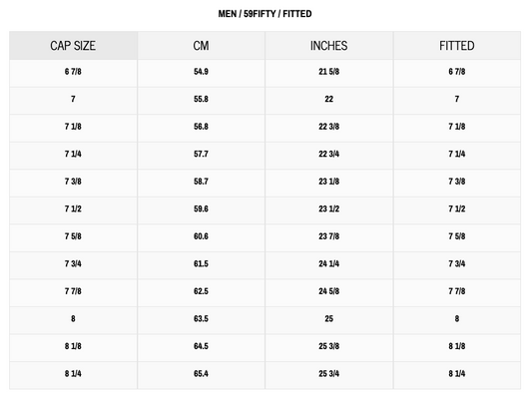
Task: Select the 23 1/8 inches cell
Action: [x=328, y=182]
